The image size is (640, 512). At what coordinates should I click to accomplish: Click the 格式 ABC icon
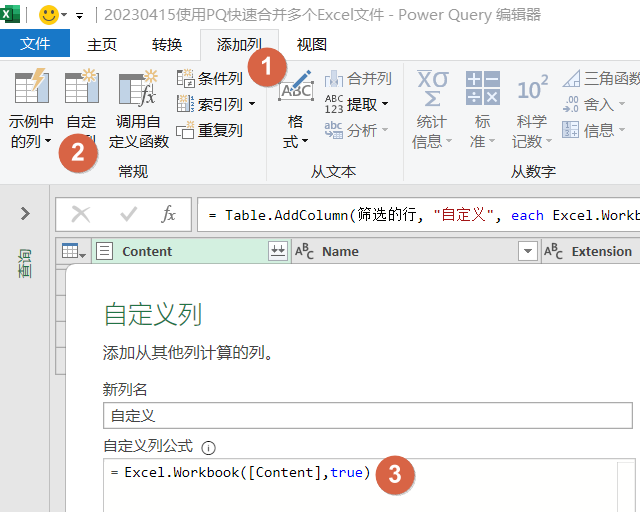pos(296,86)
